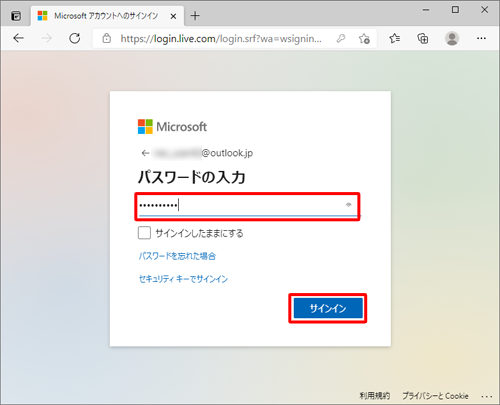The height and width of the screenshot is (405, 500).
Task: Minimize the browser window
Action: pos(426,10)
